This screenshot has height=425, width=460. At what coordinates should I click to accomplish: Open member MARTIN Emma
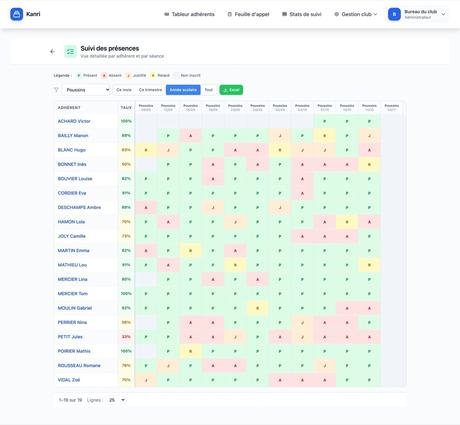tap(73, 250)
